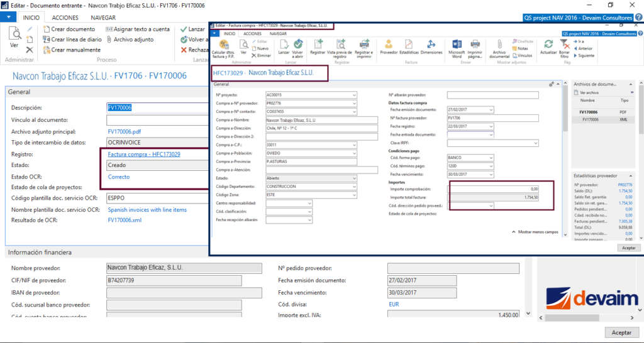644x343 pixels.
Task: Open FV170006.pdf attachment link
Action: 125,132
